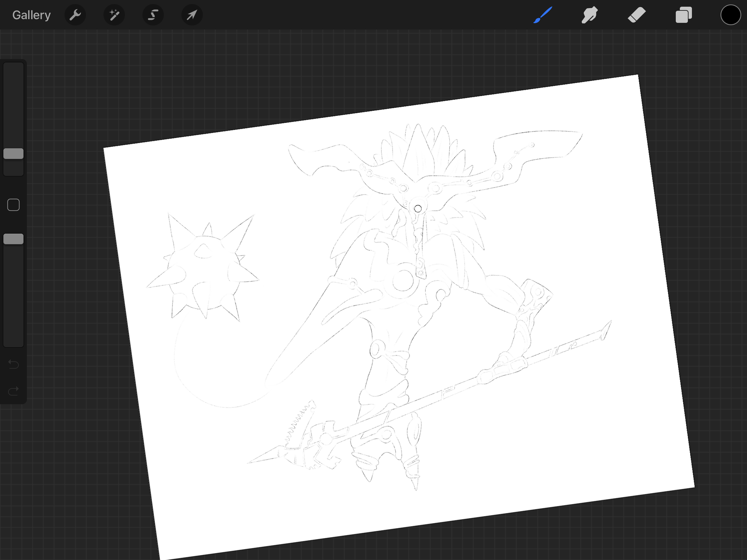Open the Gallery view
The image size is (747, 560).
pos(32,15)
